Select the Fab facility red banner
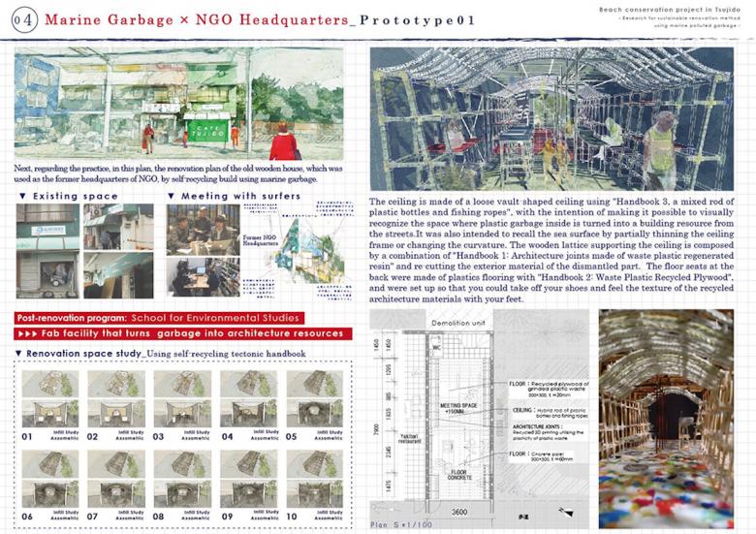Viewport: 756px width, 534px height. pos(181,333)
